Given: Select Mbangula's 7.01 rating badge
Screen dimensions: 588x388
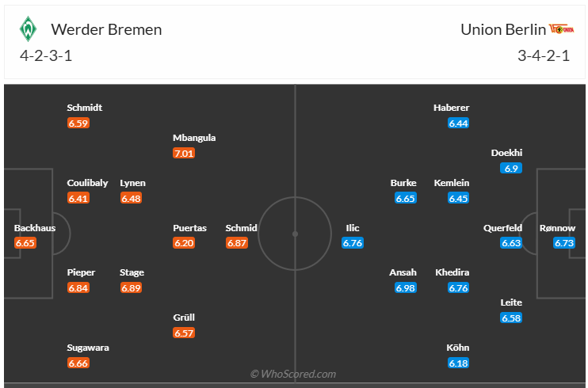Looking at the screenshot, I should pos(184,153).
